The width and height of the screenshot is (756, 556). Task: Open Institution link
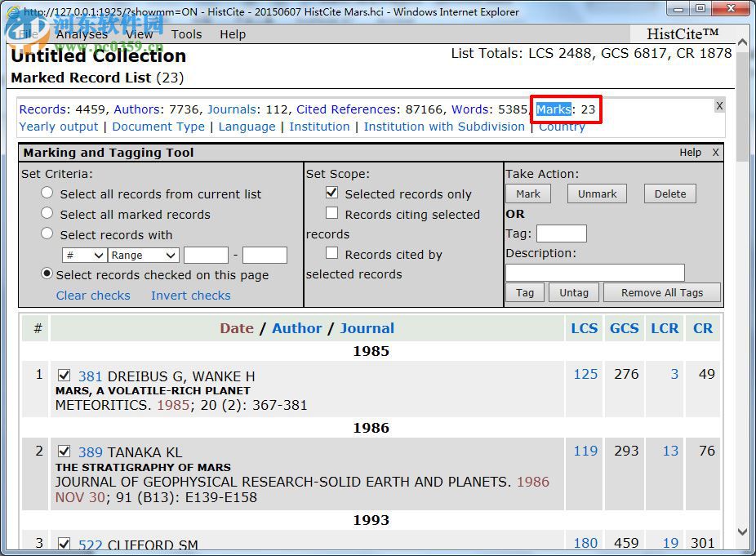319,127
